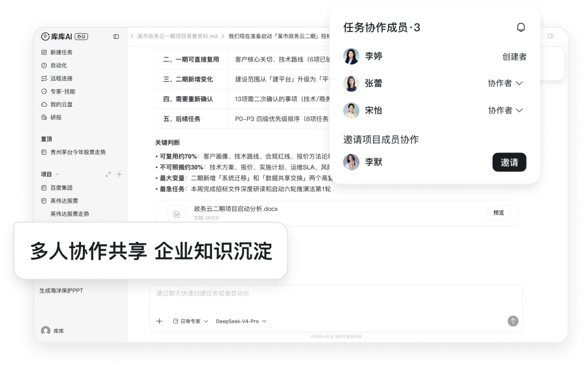Image resolution: width=588 pixels, height=368 pixels.
Task: Click table cell 二、一期可直接复用
Action: pos(191,59)
